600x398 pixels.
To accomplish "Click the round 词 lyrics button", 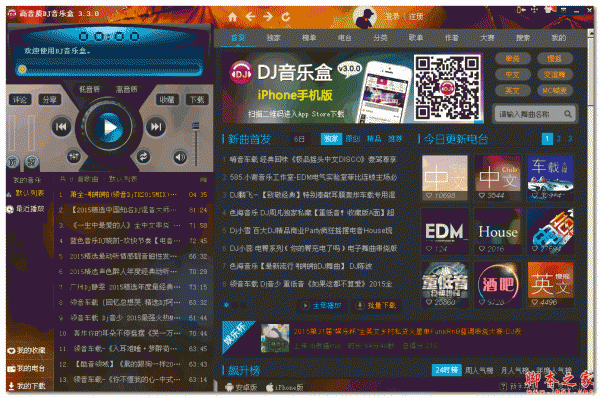I will tap(31, 162).
